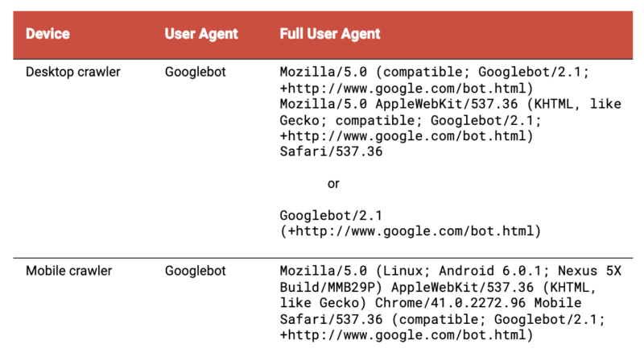Select the Desktop crawler row label

[x=73, y=72]
